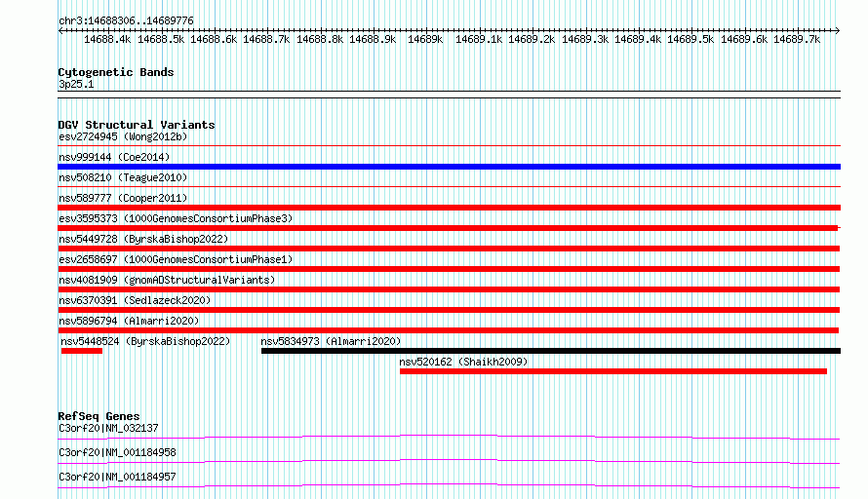Open variant nsv5449728 (ByrskaBishop2022)

tap(143, 239)
